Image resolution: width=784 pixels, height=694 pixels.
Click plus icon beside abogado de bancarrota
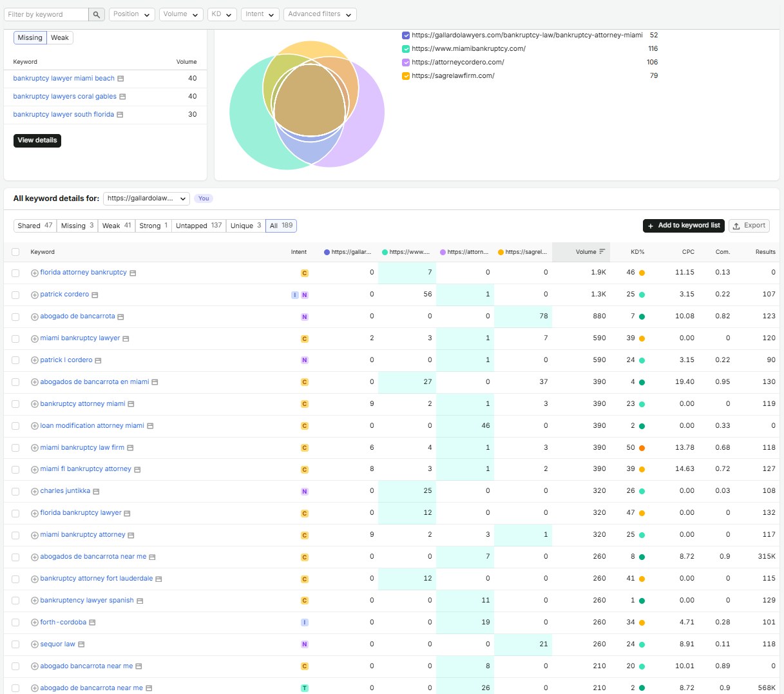[35, 317]
